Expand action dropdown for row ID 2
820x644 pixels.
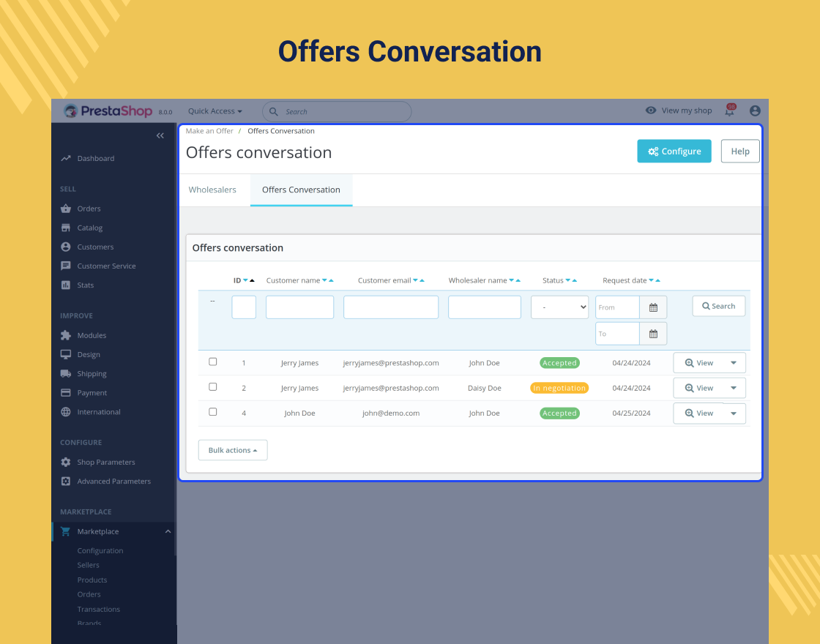[734, 388]
